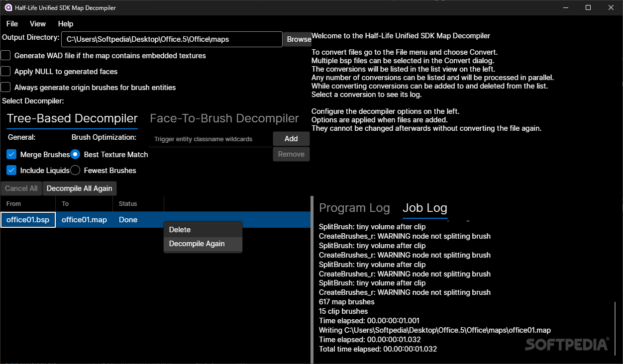The height and width of the screenshot is (364, 623).
Task: Click the Status column header
Action: pyautogui.click(x=138, y=204)
